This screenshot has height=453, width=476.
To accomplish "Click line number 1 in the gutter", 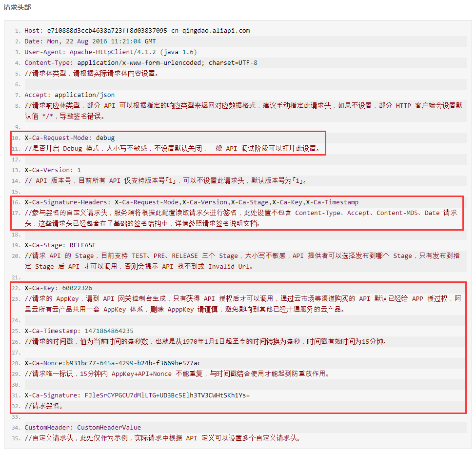I will click(18, 31).
